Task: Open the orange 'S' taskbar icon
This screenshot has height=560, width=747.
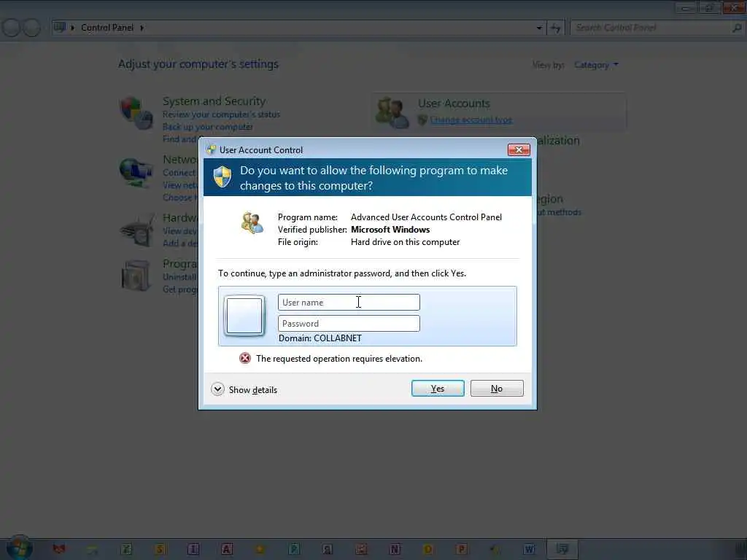Action: 160,549
